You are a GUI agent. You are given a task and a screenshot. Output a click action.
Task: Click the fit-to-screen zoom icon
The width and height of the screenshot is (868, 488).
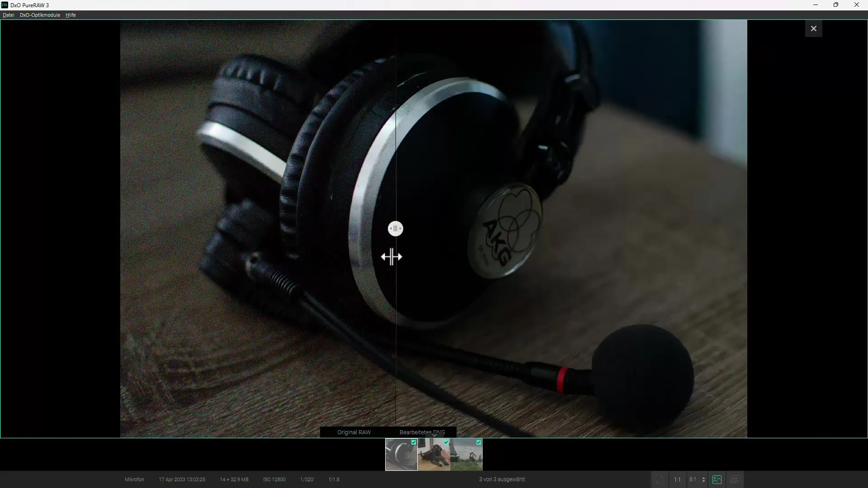point(660,479)
